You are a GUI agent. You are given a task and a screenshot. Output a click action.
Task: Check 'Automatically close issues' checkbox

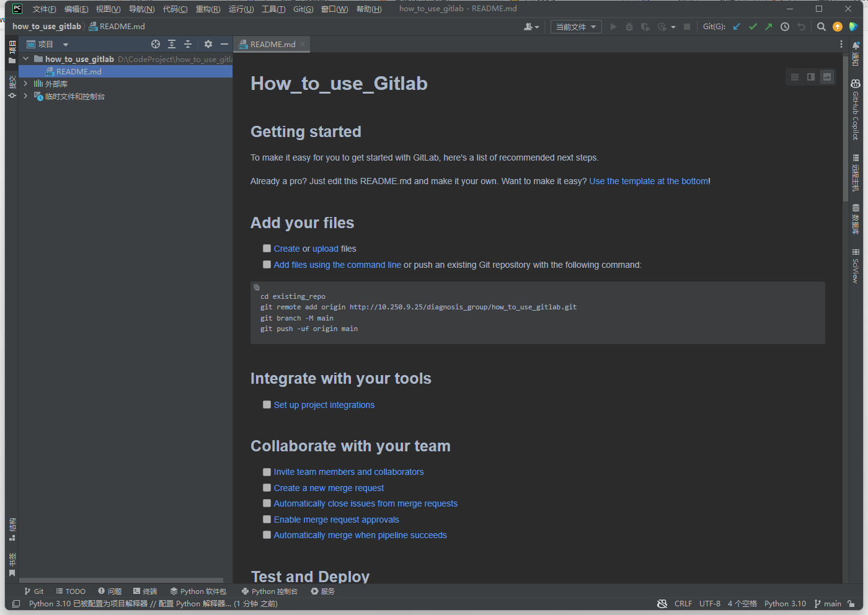pyautogui.click(x=267, y=503)
